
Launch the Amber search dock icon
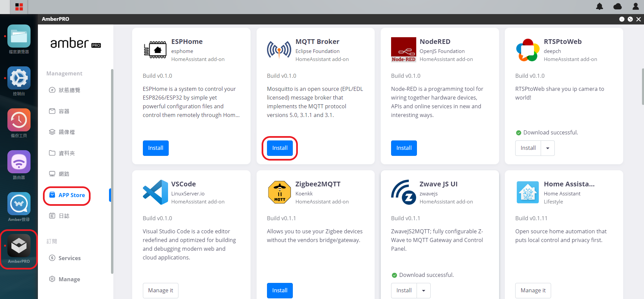point(19,204)
